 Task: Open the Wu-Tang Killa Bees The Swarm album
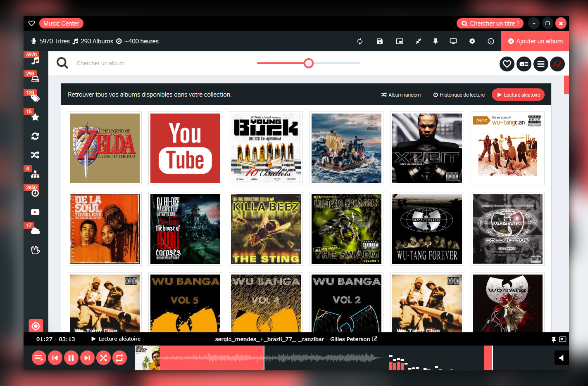click(347, 229)
